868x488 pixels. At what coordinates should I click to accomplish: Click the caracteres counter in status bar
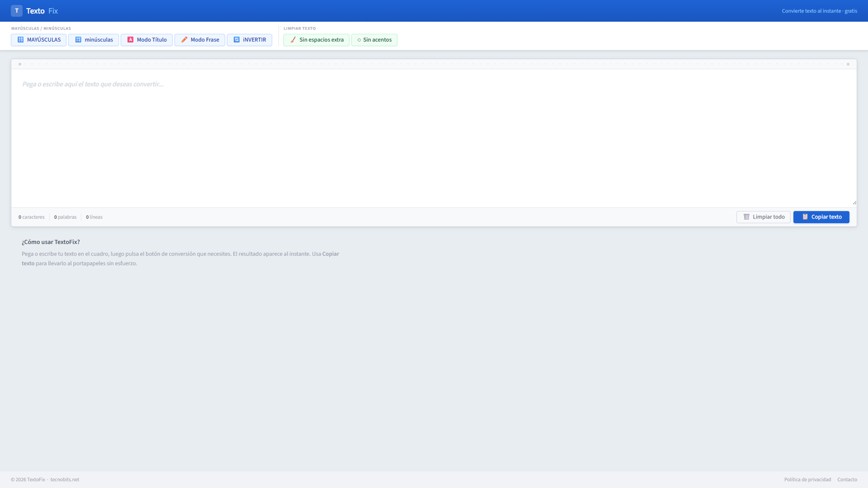[x=31, y=217]
